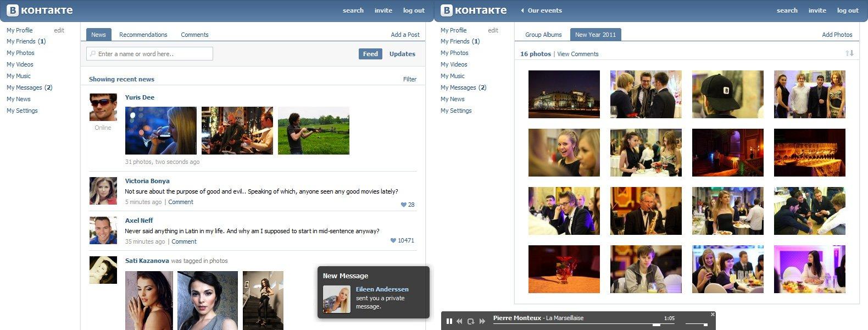Switch to the Updates view toggle
The image size is (868, 330).
(402, 54)
